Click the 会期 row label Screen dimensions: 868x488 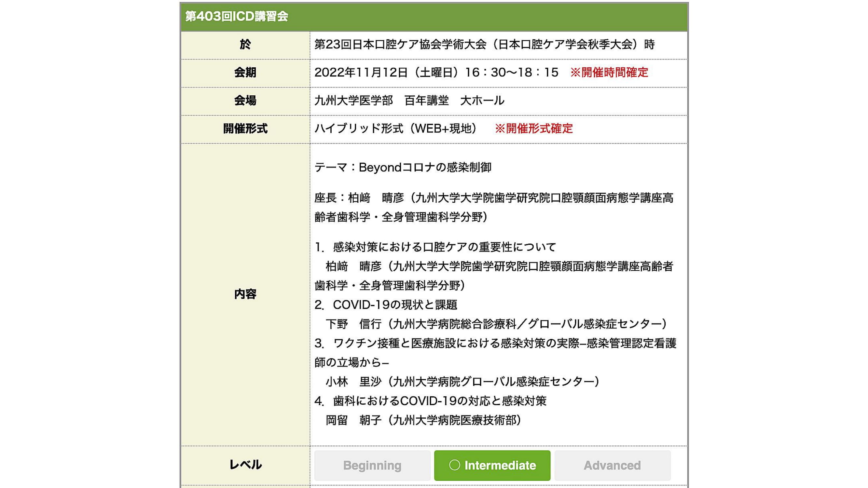point(245,73)
